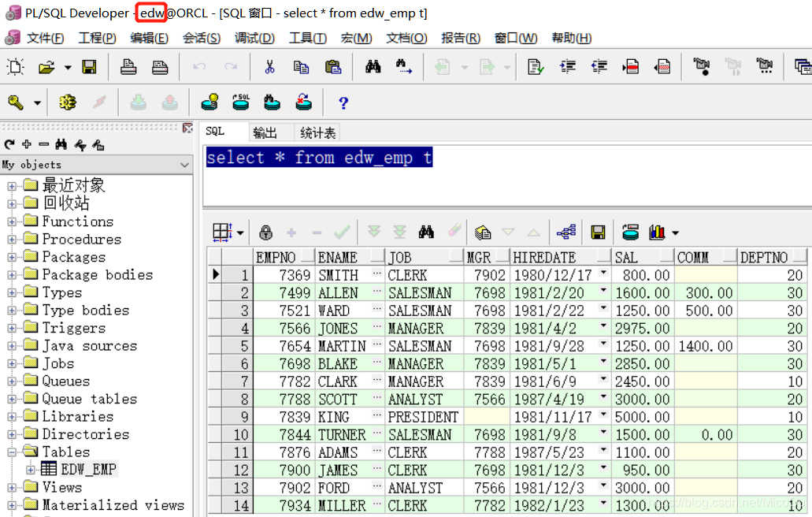Click the Indent selection icon

pos(568,66)
